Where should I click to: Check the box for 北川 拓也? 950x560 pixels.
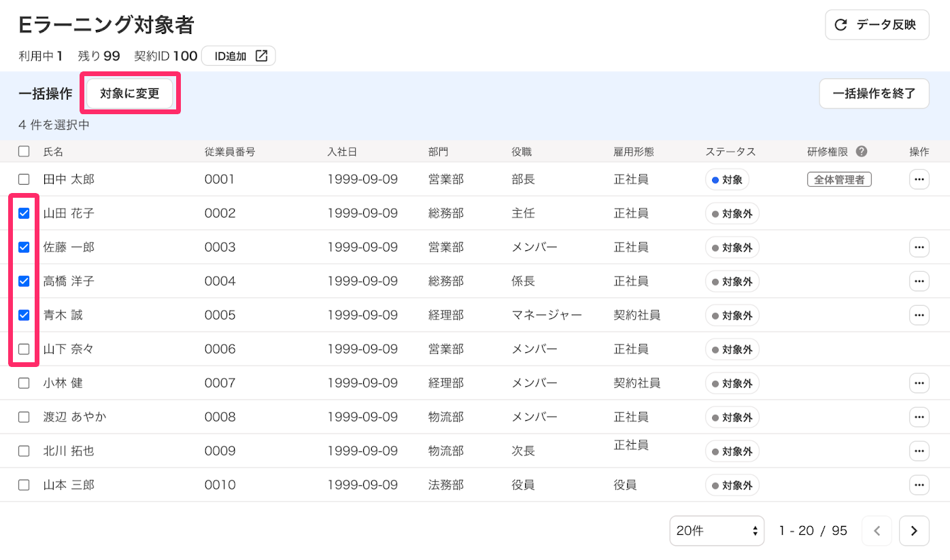(24, 451)
